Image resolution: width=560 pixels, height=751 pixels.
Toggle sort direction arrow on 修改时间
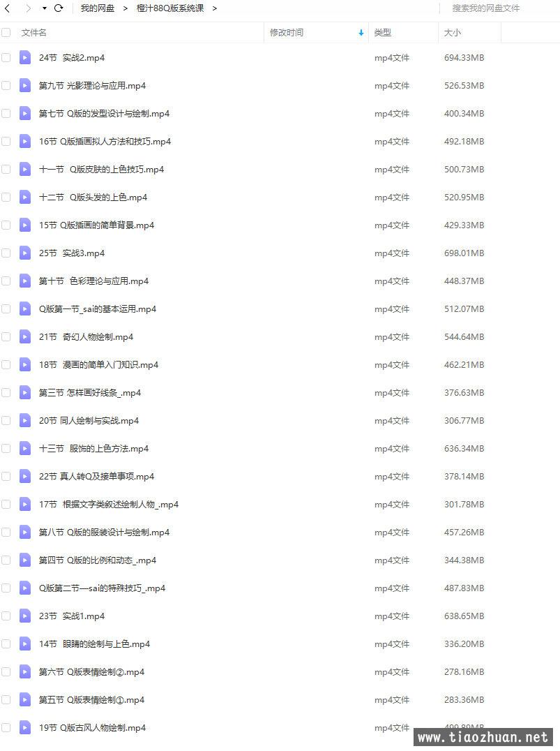coord(361,33)
